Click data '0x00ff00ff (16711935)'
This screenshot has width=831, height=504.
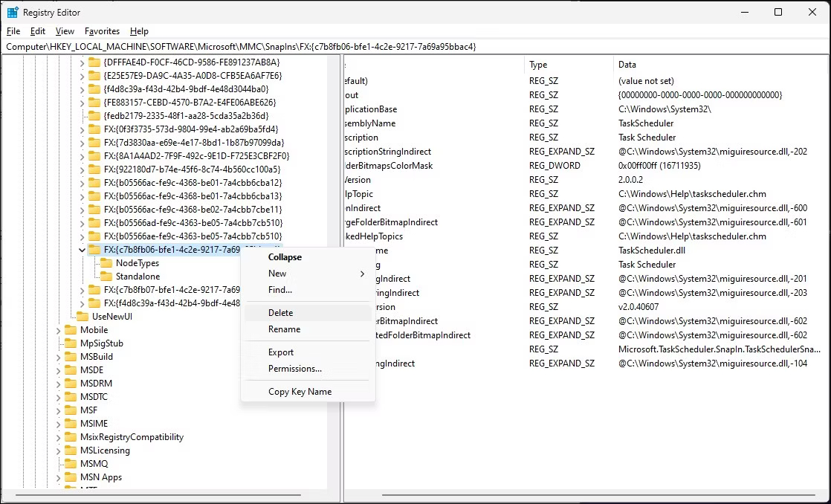pyautogui.click(x=659, y=166)
